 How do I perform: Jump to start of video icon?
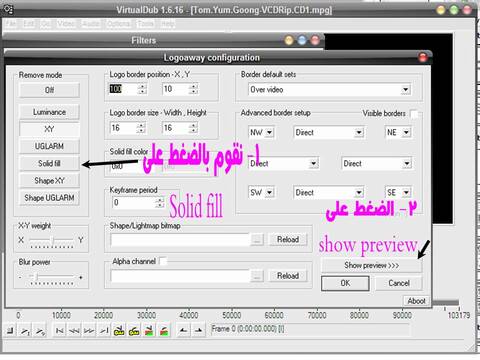(x=60, y=331)
